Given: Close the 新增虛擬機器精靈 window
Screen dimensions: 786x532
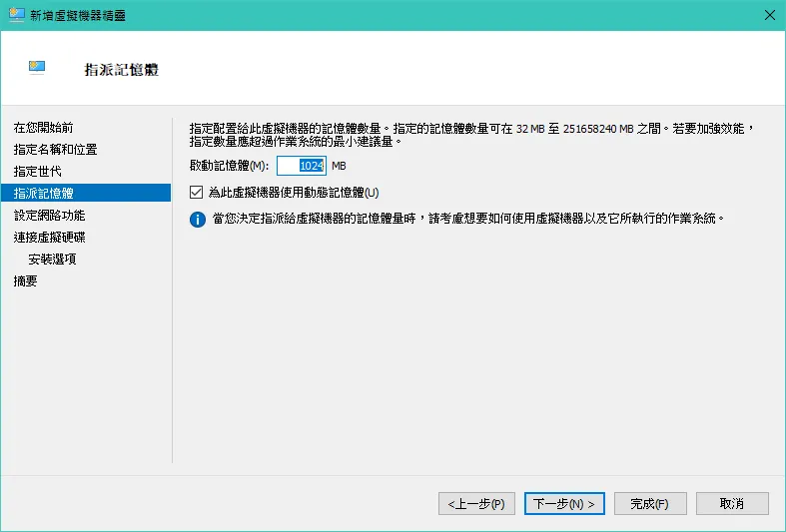Looking at the screenshot, I should click(x=770, y=15).
